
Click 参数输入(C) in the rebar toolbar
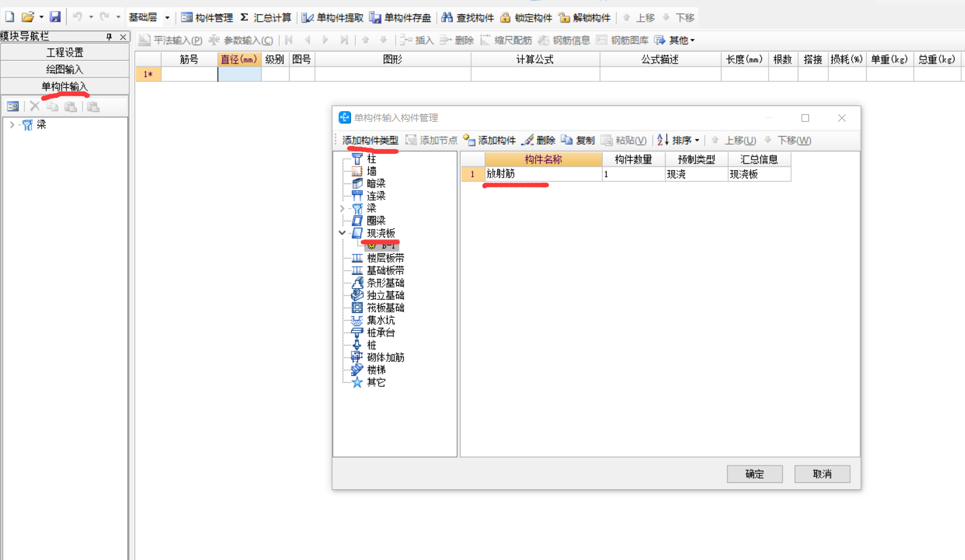pyautogui.click(x=240, y=40)
